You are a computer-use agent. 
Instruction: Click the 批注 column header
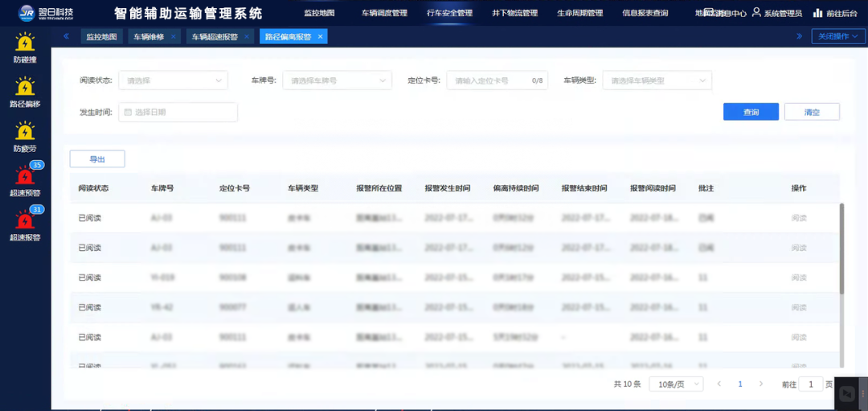point(706,188)
